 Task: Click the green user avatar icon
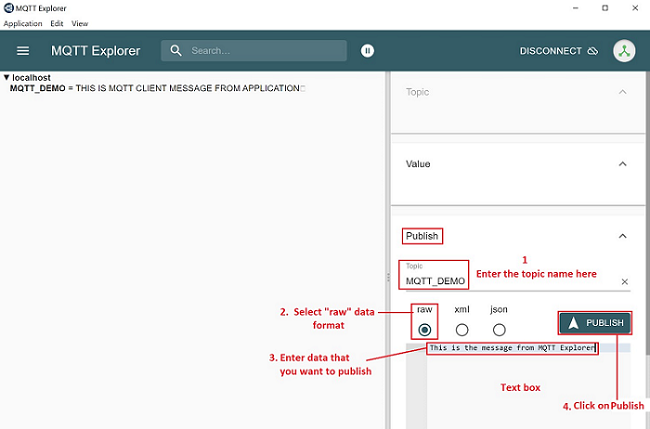pyautogui.click(x=623, y=51)
